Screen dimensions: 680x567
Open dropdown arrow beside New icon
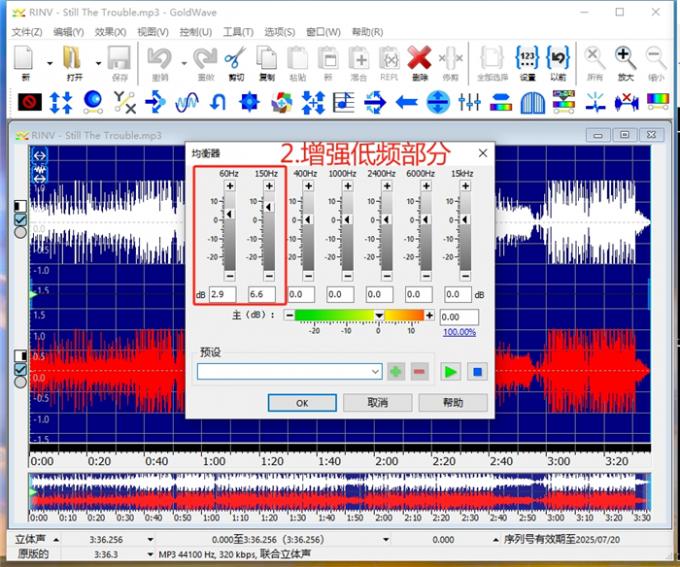(x=50, y=63)
